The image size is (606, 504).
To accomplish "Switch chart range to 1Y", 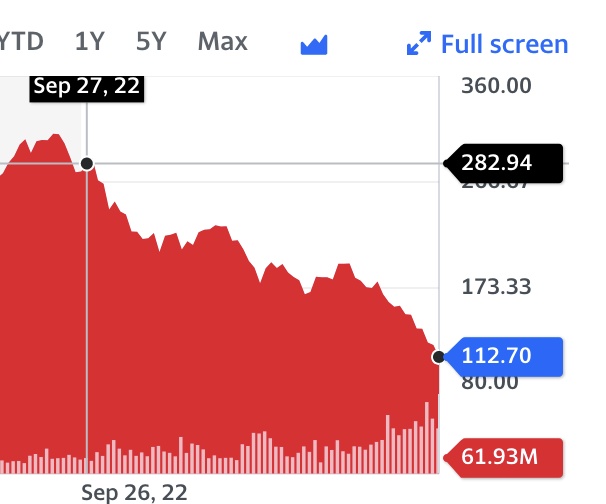I will tap(90, 42).
